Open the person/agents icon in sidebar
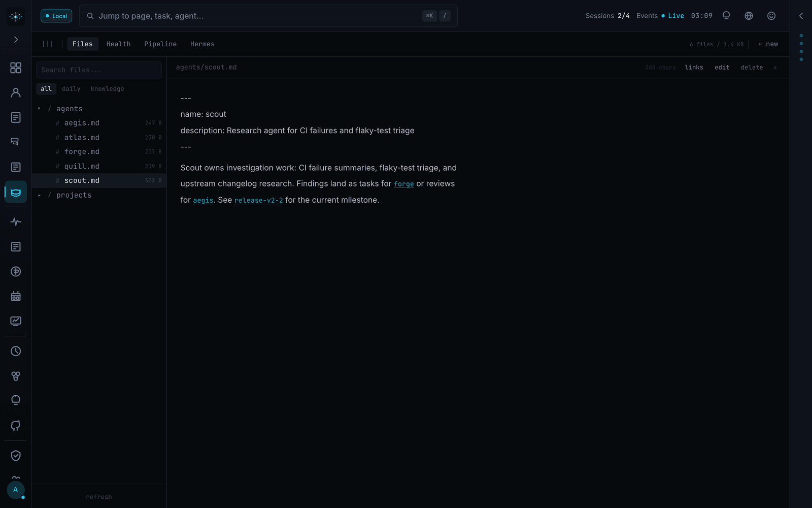This screenshot has height=508, width=812. pyautogui.click(x=16, y=92)
